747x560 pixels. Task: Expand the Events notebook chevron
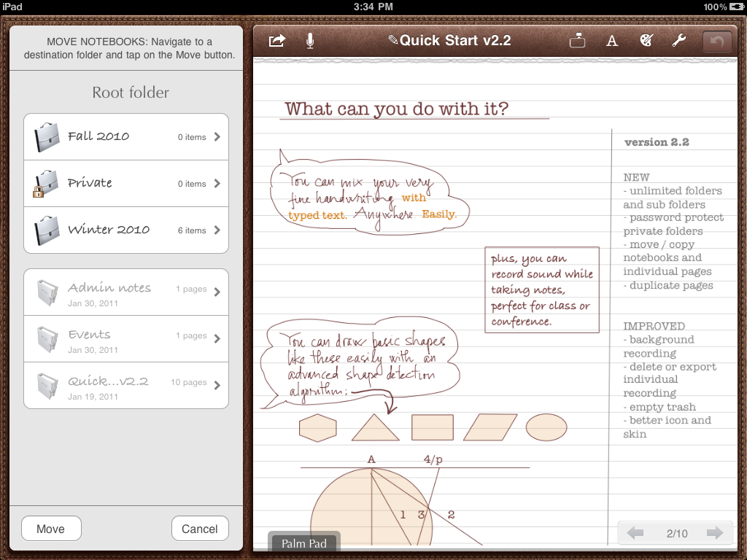[217, 339]
